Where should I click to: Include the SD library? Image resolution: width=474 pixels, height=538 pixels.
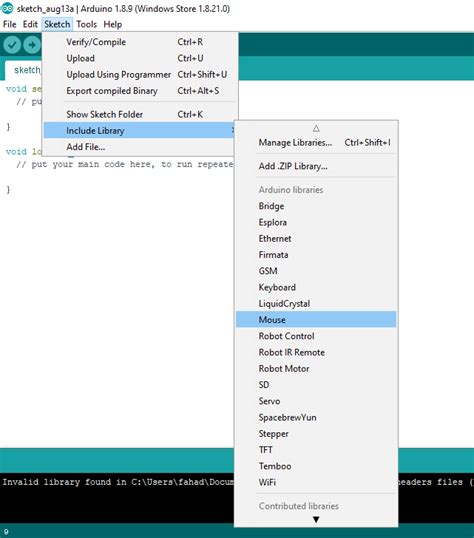[316, 385]
